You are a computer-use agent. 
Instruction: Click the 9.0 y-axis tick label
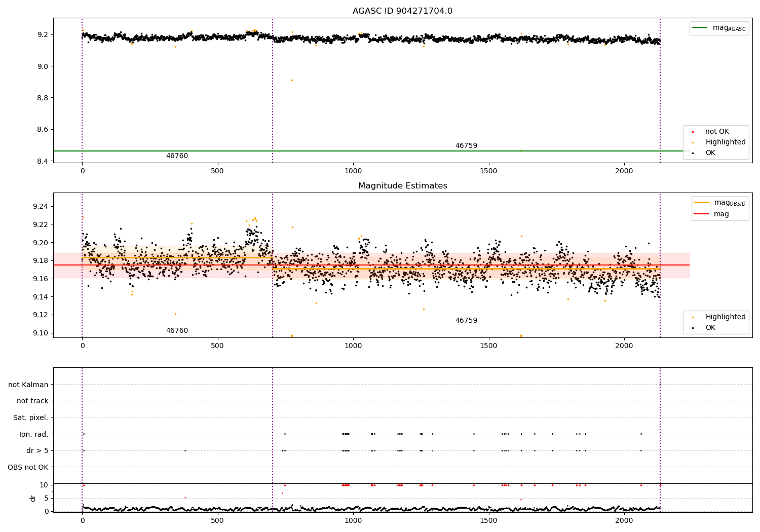pos(43,66)
